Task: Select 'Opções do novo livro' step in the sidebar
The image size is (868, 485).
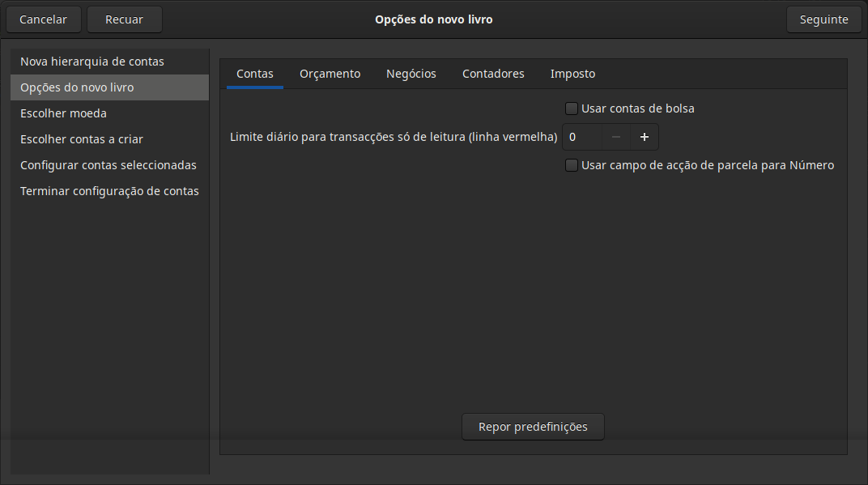Action: click(77, 87)
